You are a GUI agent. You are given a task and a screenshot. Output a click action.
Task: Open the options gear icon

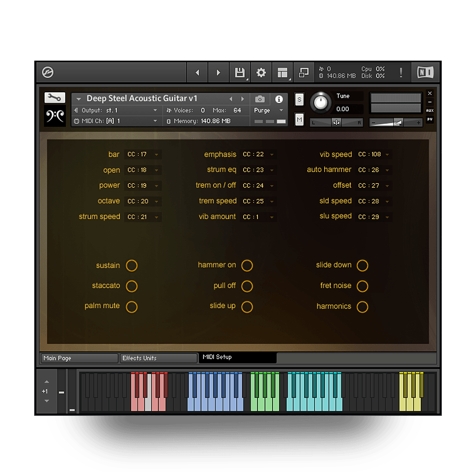(261, 73)
